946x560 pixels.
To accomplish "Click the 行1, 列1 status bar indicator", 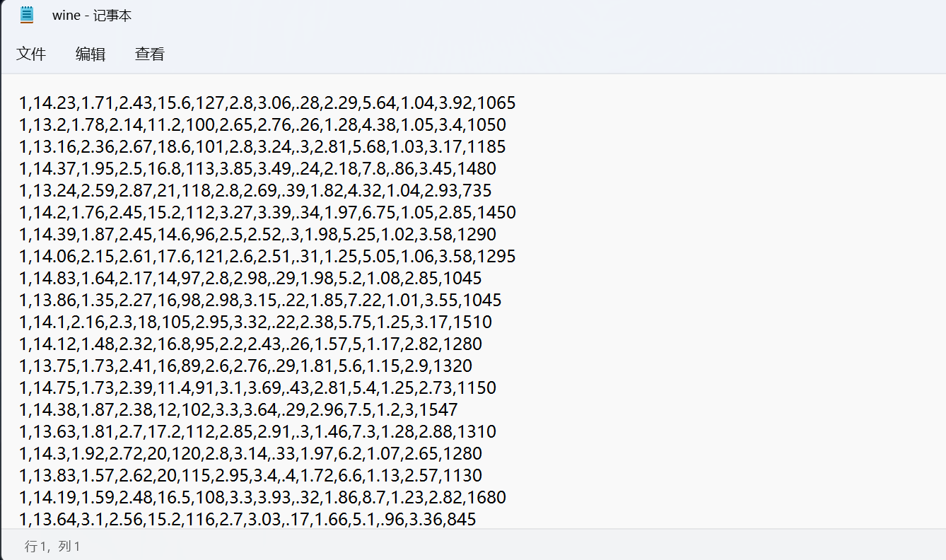I will 53,546.
